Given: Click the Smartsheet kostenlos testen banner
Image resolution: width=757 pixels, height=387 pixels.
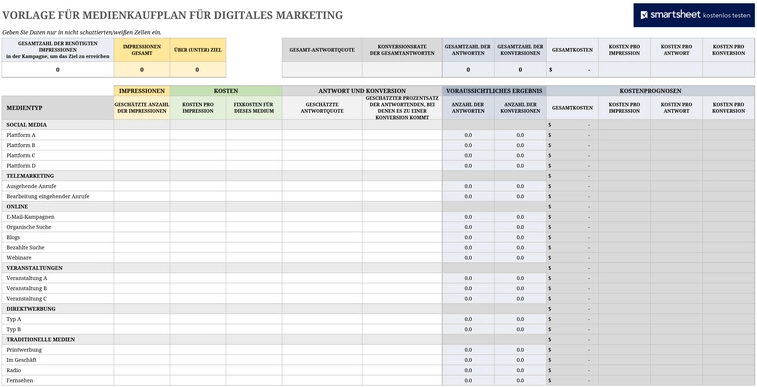Looking at the screenshot, I should (x=693, y=15).
